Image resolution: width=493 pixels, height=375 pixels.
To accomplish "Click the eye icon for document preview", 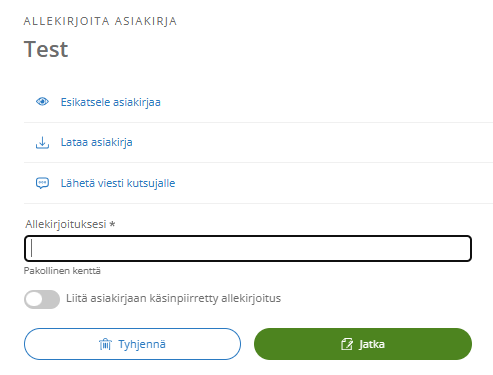I will pyautogui.click(x=42, y=102).
